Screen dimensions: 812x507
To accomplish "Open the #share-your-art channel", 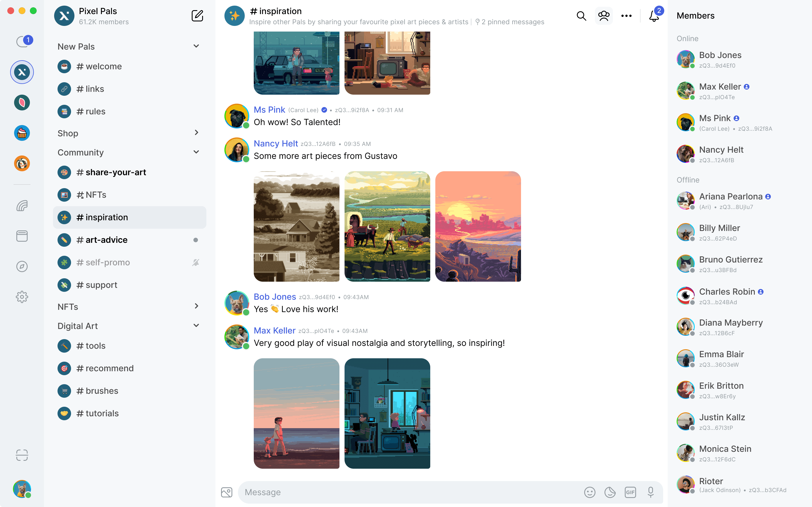I will point(111,172).
